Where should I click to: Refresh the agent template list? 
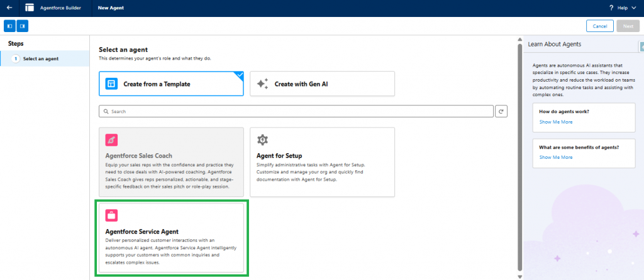pos(501,112)
